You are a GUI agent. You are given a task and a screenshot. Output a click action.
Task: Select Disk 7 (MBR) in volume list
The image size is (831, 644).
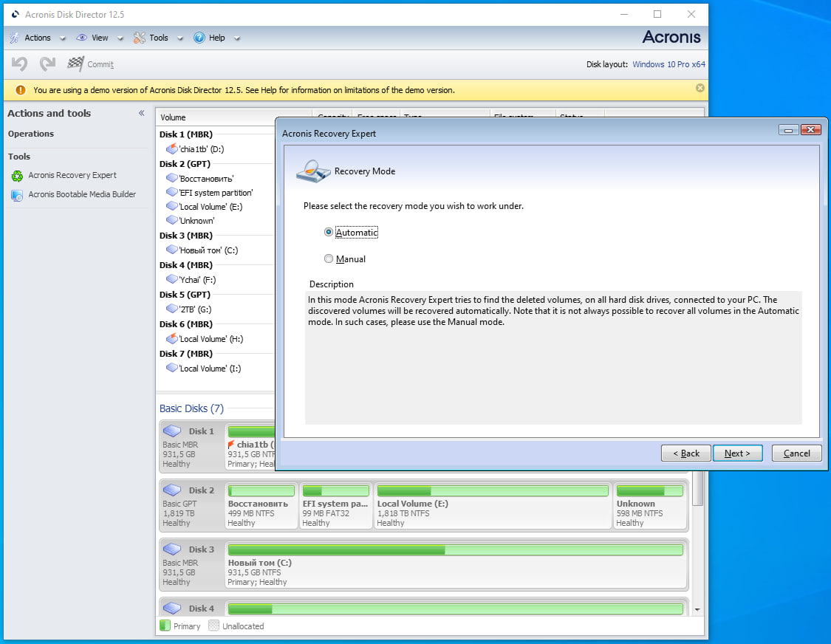pyautogui.click(x=186, y=354)
